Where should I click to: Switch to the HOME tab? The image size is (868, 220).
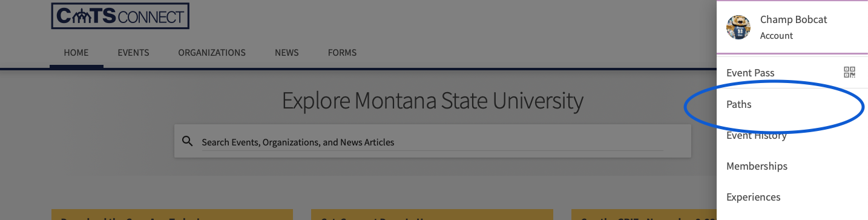[x=76, y=53]
